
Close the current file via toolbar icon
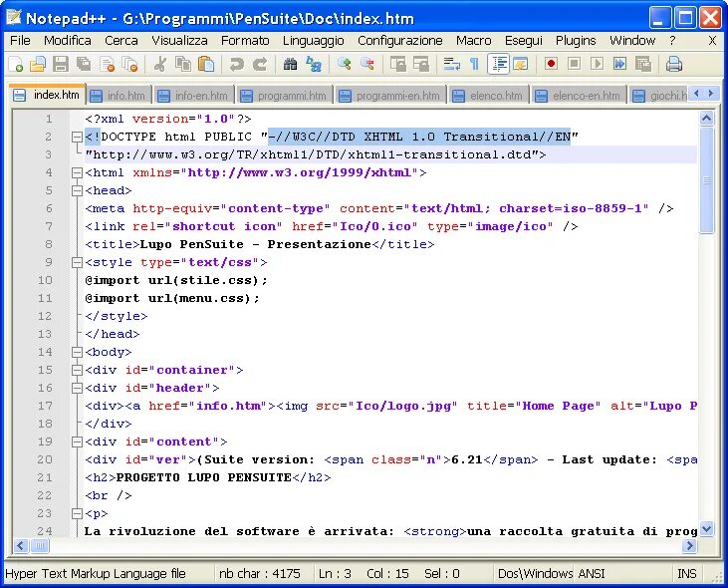click(x=107, y=64)
